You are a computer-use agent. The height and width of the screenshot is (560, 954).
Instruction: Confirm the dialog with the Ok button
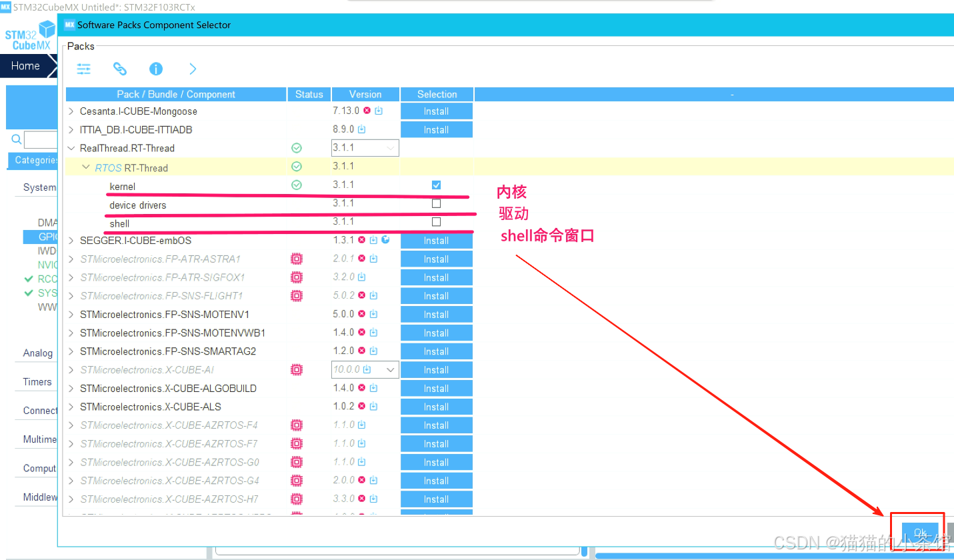coord(920,533)
